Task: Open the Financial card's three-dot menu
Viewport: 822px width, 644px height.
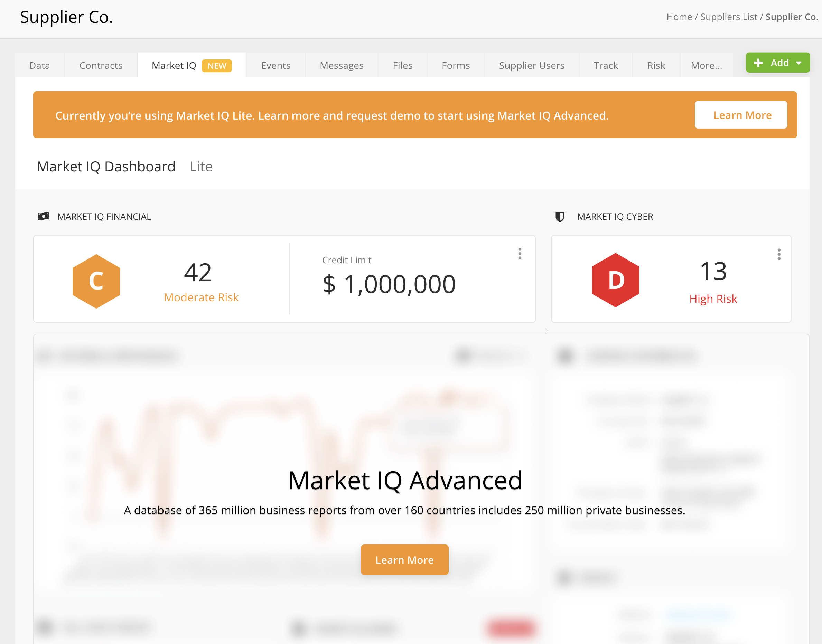Action: point(520,253)
